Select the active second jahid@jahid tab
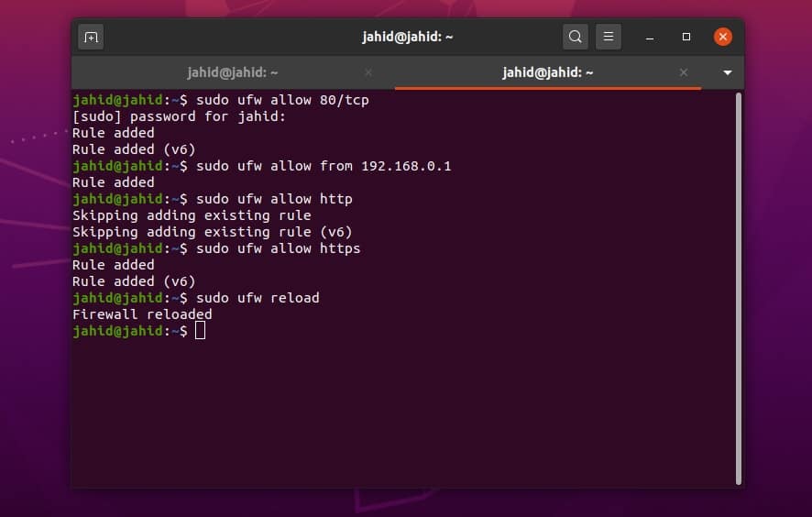 click(547, 72)
